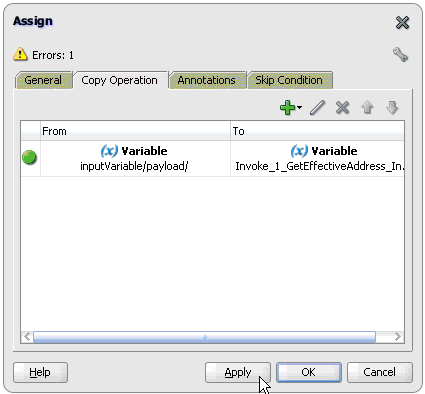
Task: Click the From variable (x) icon
Action: (x=109, y=151)
